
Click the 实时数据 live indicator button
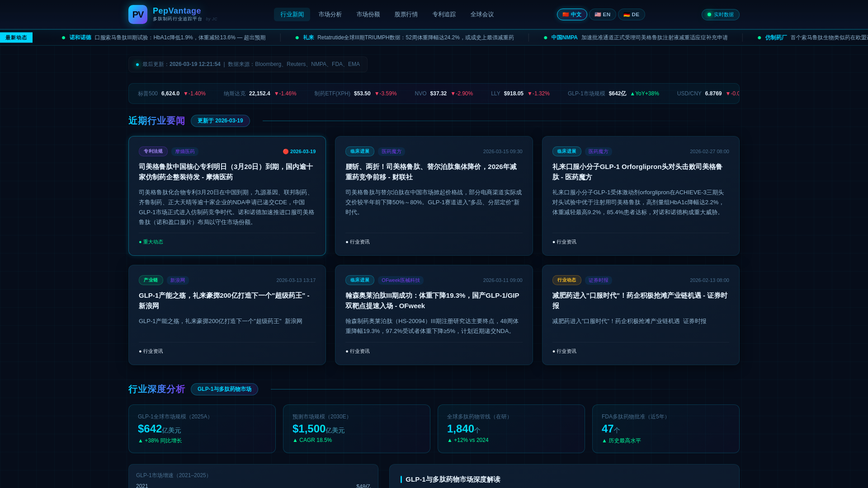720,14
